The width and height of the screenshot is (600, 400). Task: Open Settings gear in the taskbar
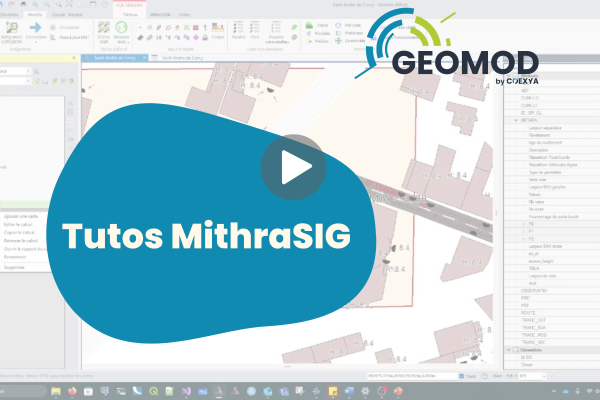365,391
